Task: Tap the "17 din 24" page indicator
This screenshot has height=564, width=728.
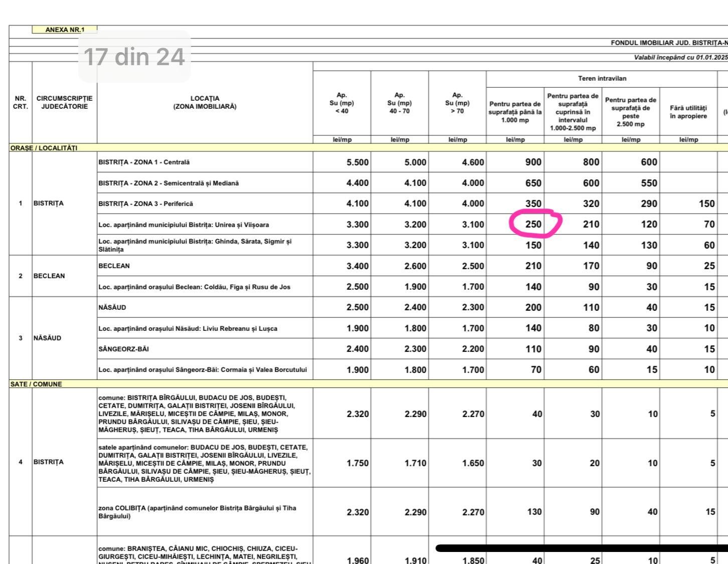Action: pos(134,57)
